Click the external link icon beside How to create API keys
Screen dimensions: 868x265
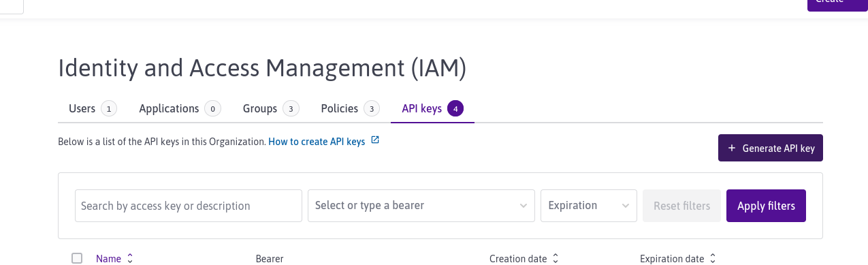point(374,141)
